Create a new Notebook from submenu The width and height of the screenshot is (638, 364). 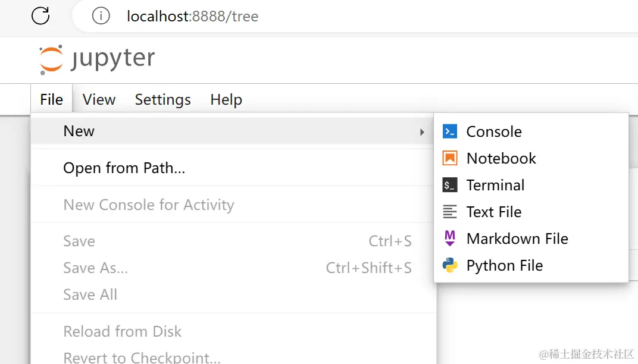501,158
